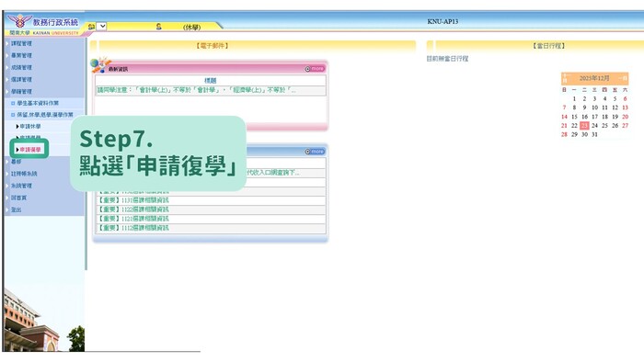Click the KNU-AP13 server label
This screenshot has height=362, width=644.
tap(443, 21)
